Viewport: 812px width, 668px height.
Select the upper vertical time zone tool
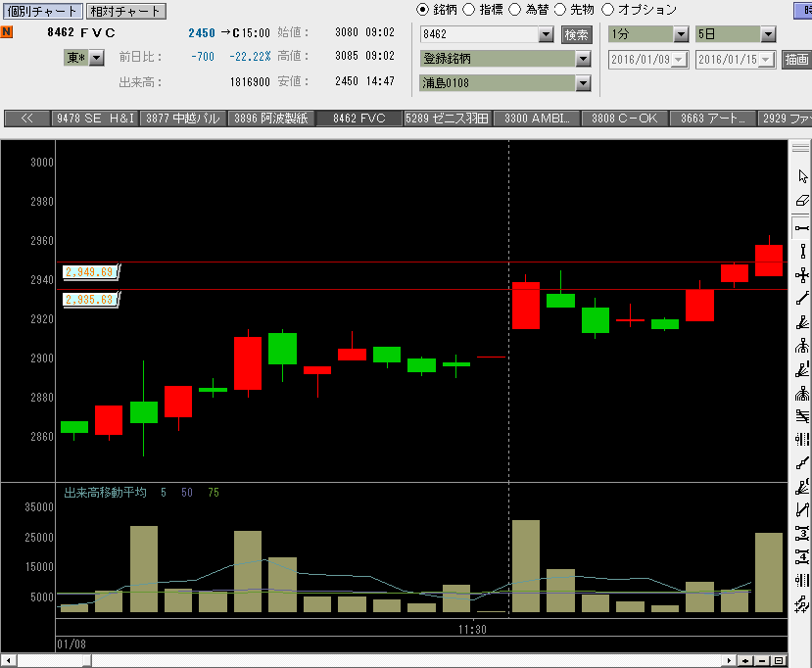pos(802,440)
